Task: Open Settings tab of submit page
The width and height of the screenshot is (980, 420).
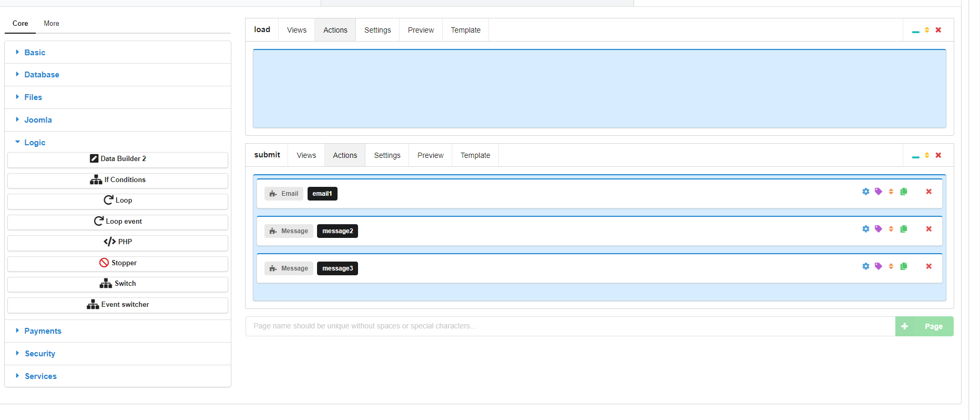Action: click(x=387, y=155)
